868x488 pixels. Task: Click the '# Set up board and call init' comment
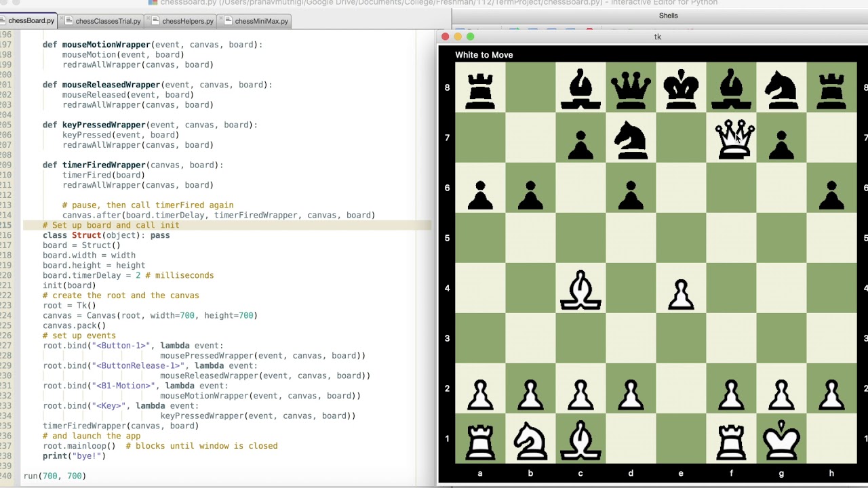[x=111, y=225]
